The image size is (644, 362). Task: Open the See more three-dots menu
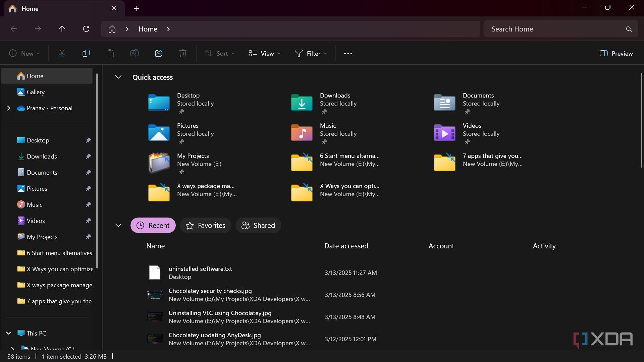pos(348,53)
